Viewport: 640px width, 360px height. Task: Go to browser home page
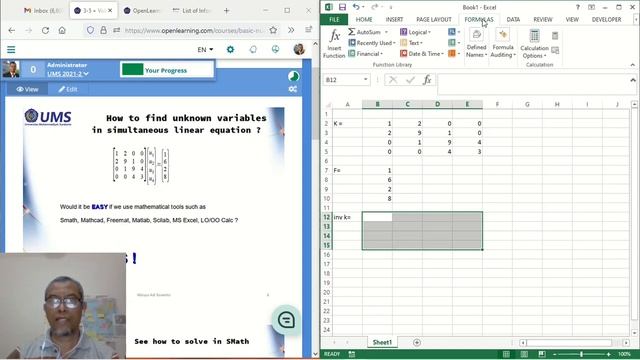coord(62,30)
